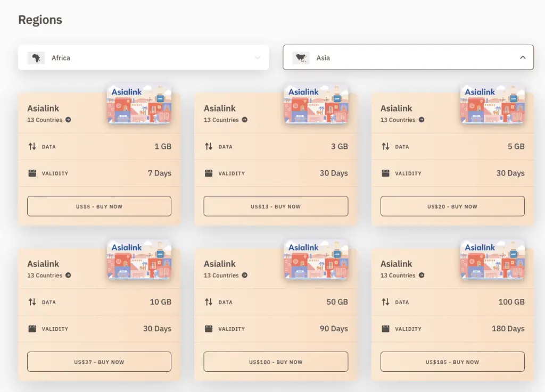The width and height of the screenshot is (545, 392).
Task: Click the validity calendar icon on the 90 Days row
Action: click(209, 329)
